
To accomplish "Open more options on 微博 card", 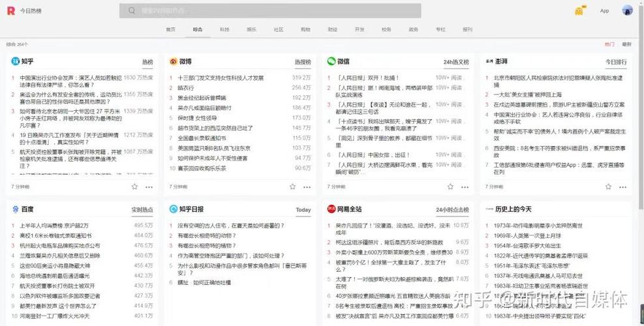I will pyautogui.click(x=307, y=187).
